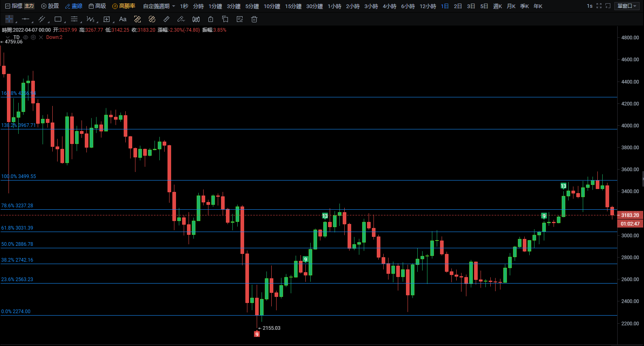Open the 單窗口 window layout dropdown
The height and width of the screenshot is (346, 644).
click(627, 6)
